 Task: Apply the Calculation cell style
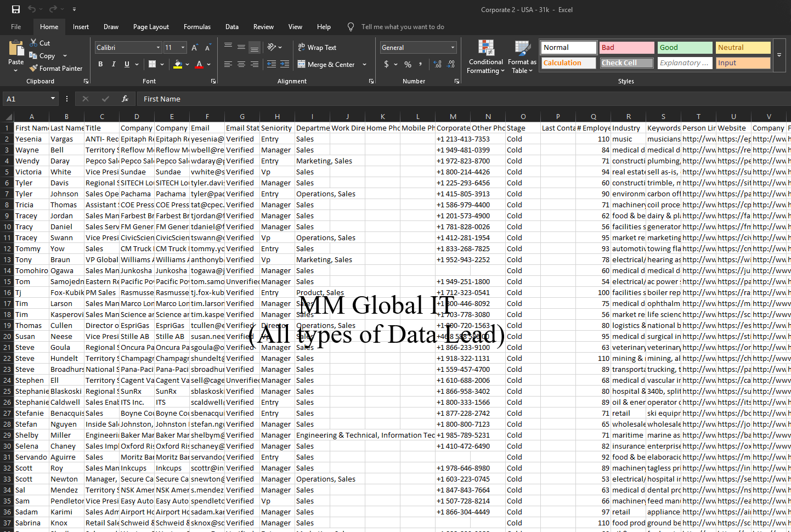point(568,63)
